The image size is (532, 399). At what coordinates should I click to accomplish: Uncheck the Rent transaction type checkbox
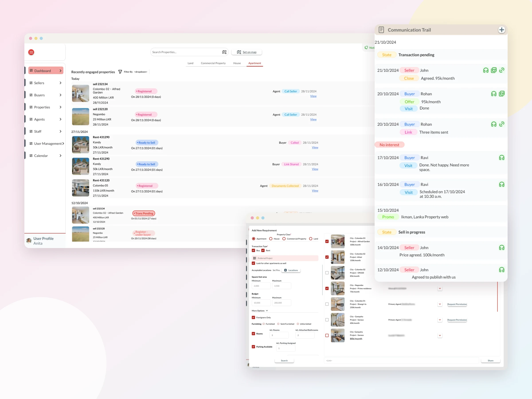click(x=263, y=250)
